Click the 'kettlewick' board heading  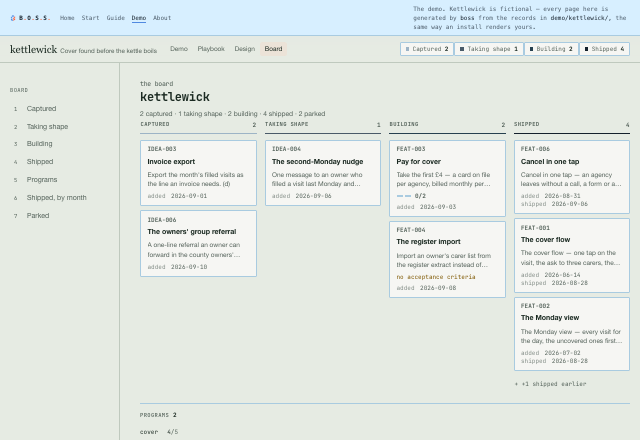pyautogui.click(x=175, y=97)
